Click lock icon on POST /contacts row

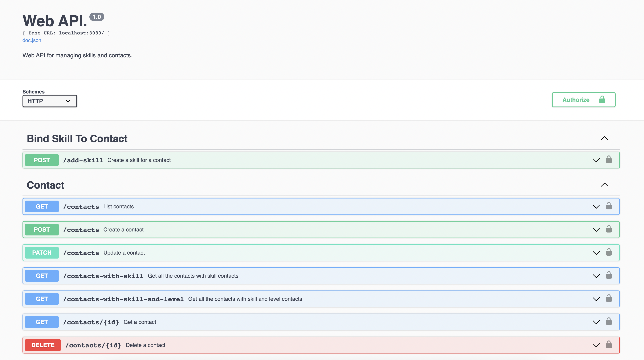click(x=608, y=229)
